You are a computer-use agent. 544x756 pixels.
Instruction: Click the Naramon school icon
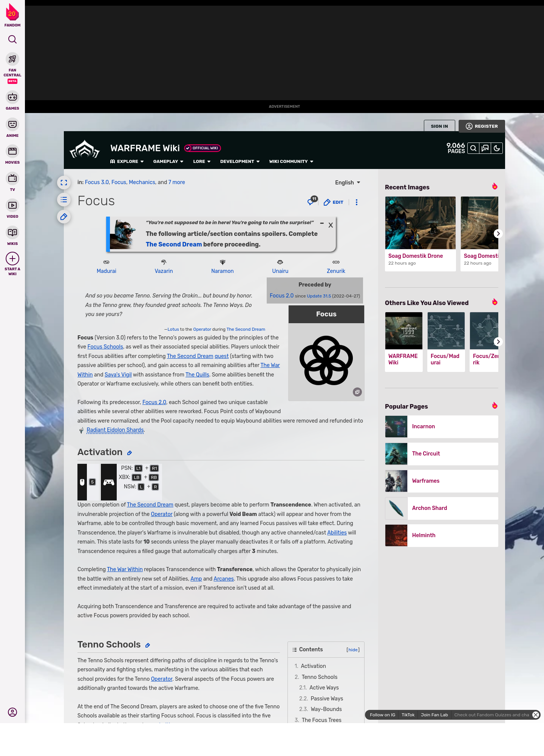[x=223, y=262]
